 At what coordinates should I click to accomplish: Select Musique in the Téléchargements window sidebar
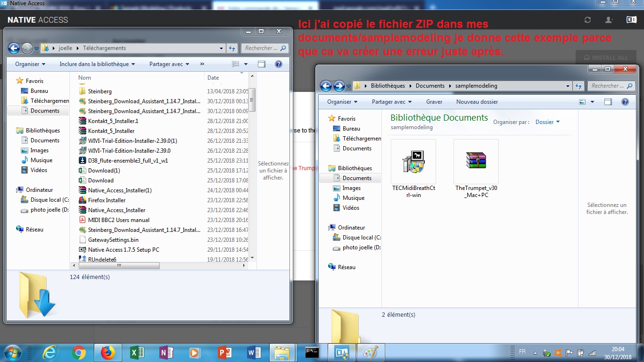41,160
